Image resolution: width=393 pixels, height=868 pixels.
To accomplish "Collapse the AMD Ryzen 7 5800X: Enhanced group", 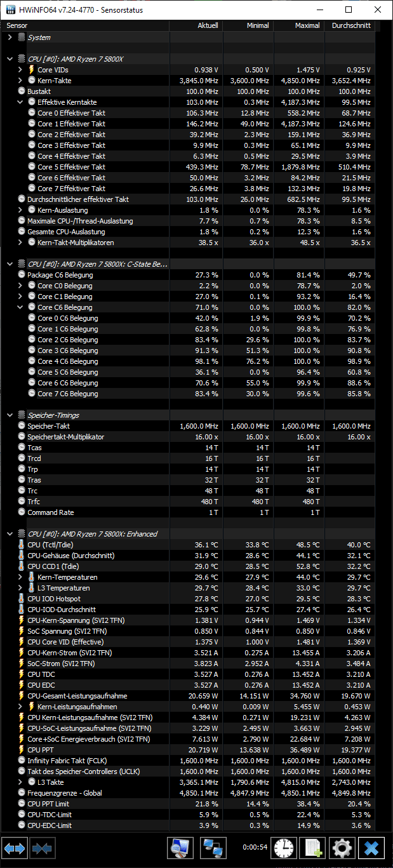I will click(10, 533).
